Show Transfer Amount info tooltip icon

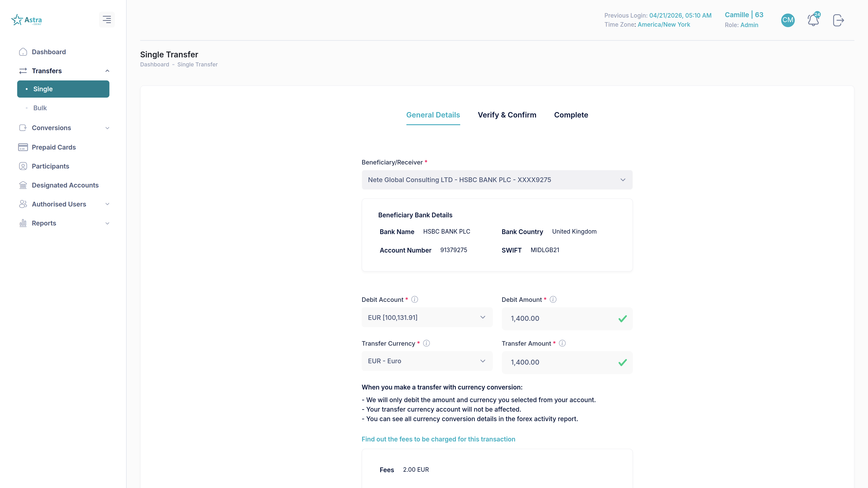[x=562, y=343]
